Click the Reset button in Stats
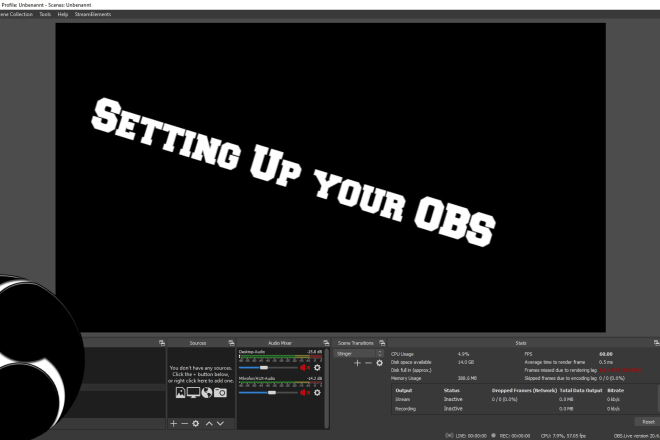Viewport: 660px width, 440px height. coord(648,421)
